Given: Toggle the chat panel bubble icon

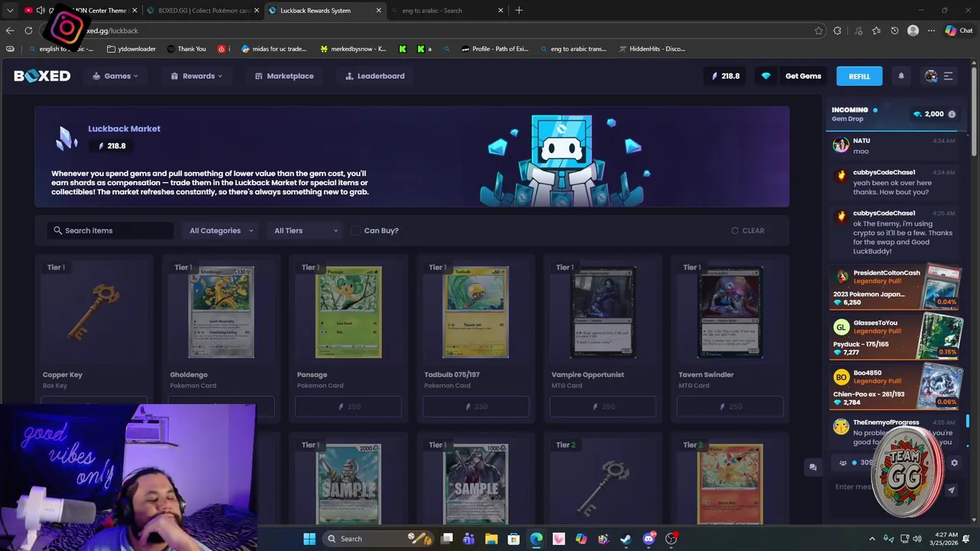Looking at the screenshot, I should pyautogui.click(x=813, y=467).
